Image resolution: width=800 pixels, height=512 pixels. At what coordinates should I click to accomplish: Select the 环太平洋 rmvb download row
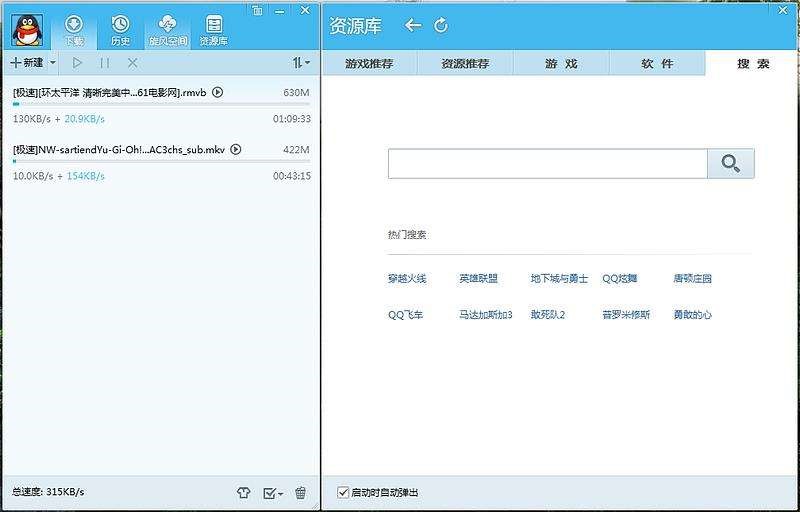161,105
